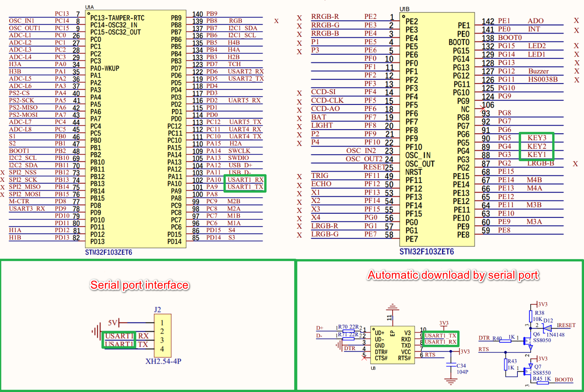584x392 pixels.
Task: Click the USART1_RX label on U1A pin PA10
Action: point(245,180)
